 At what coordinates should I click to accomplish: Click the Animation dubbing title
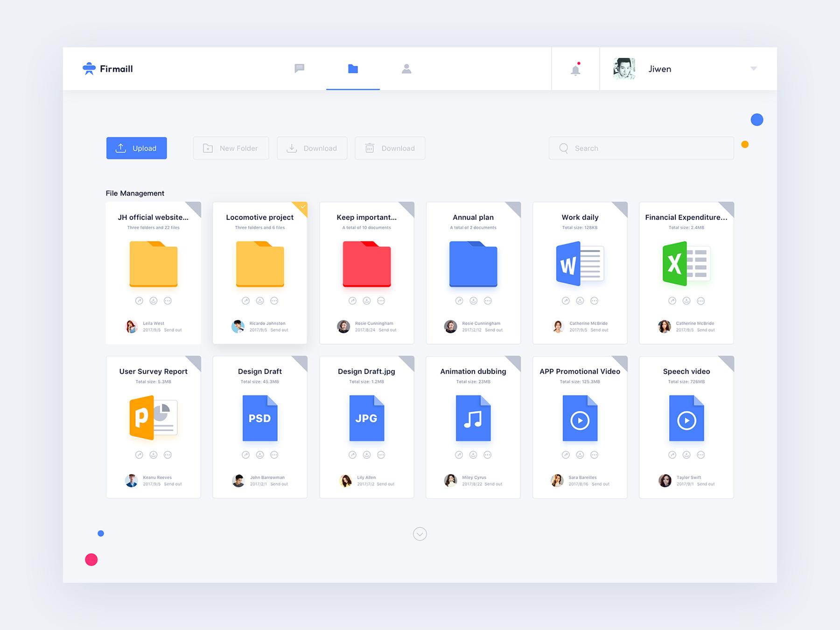coord(473,371)
